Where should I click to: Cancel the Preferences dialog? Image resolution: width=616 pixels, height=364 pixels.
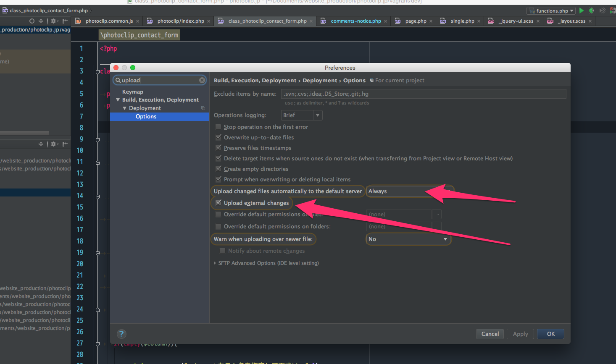click(x=490, y=334)
